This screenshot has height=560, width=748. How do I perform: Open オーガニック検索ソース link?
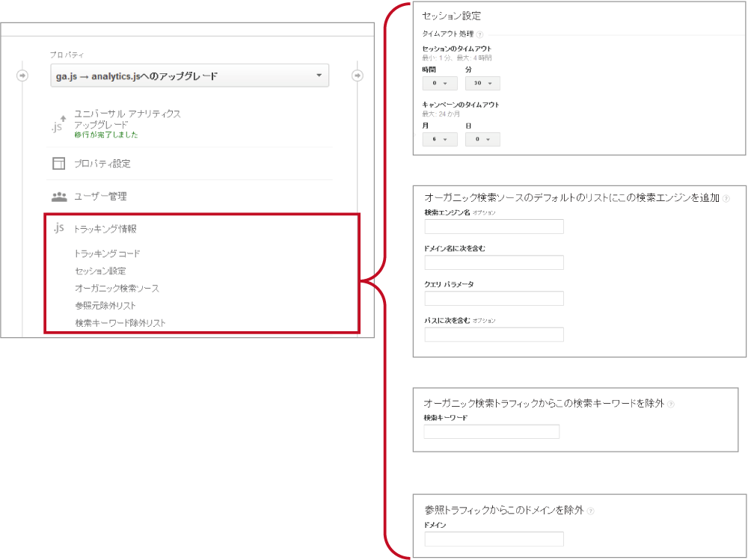(117, 288)
